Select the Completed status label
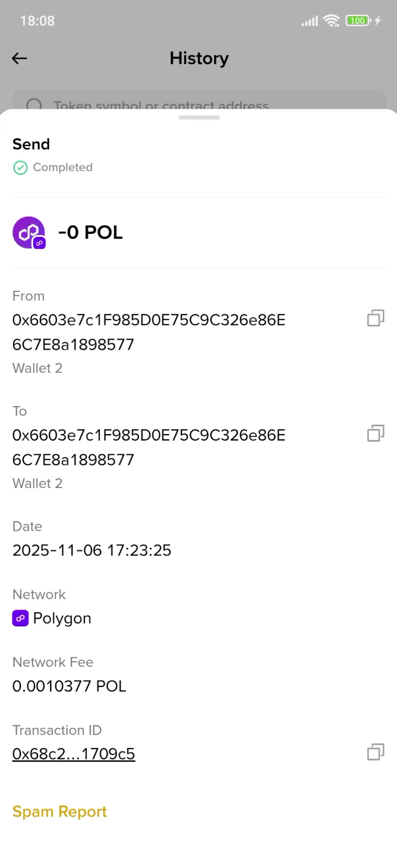Screen dimensions: 397x868 pos(63,167)
